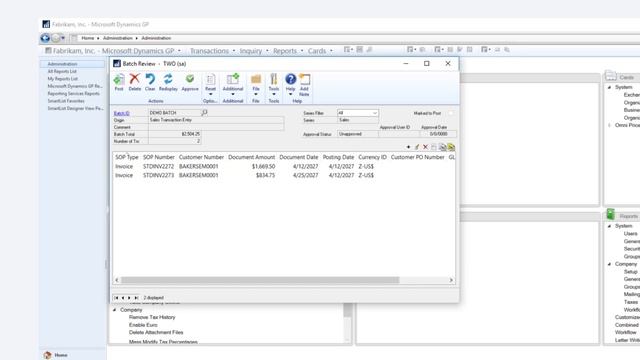Click the Home icon in the navigation pane
Viewport: 640px width, 360px height.
tap(48, 355)
